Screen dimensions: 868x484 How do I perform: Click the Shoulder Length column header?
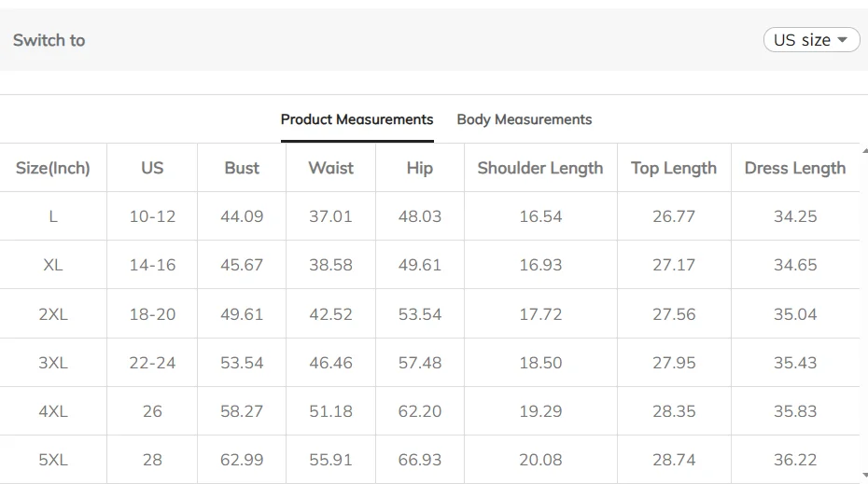pos(540,168)
